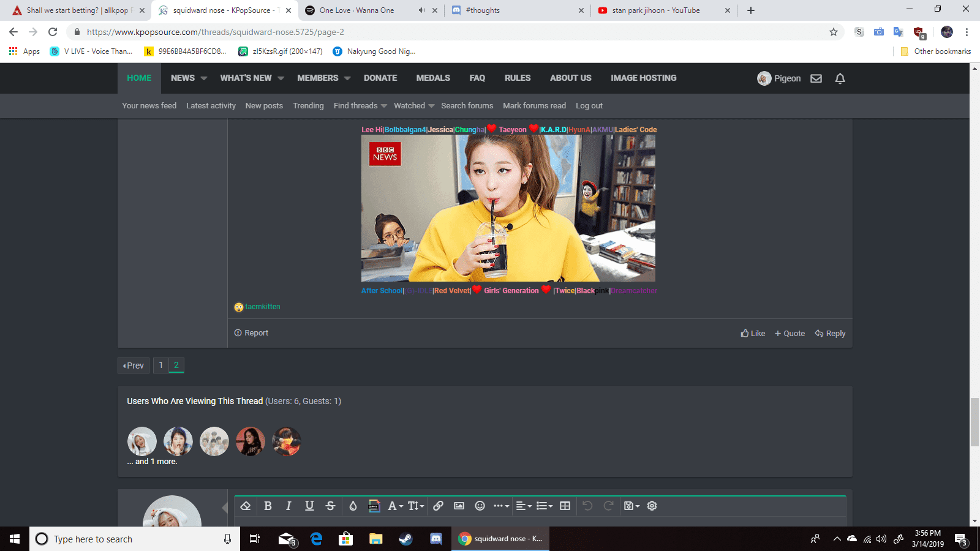This screenshot has height=551, width=980.
Task: Open the text alignment dropdown
Action: [x=524, y=506]
